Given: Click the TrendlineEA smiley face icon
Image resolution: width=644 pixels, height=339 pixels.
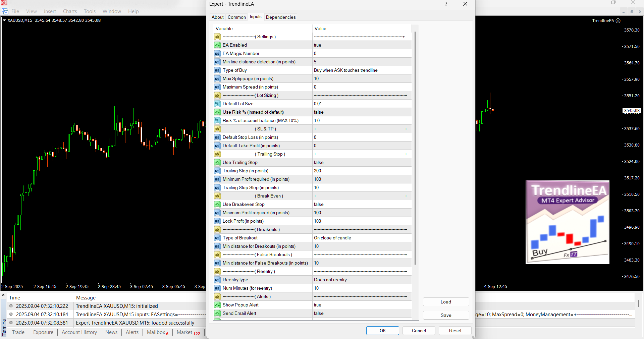Looking at the screenshot, I should click(618, 21).
